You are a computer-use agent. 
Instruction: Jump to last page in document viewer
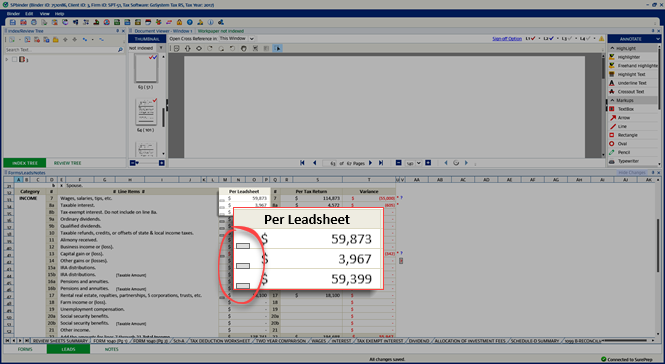pyautogui.click(x=381, y=163)
